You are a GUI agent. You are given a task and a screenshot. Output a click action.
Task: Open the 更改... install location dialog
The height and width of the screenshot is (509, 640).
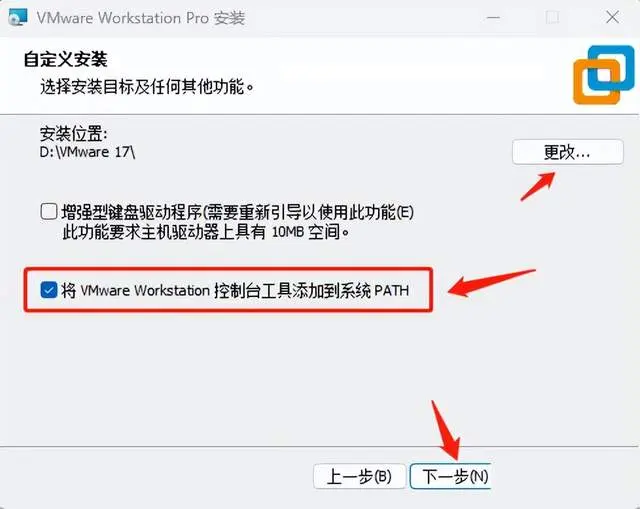coord(568,152)
